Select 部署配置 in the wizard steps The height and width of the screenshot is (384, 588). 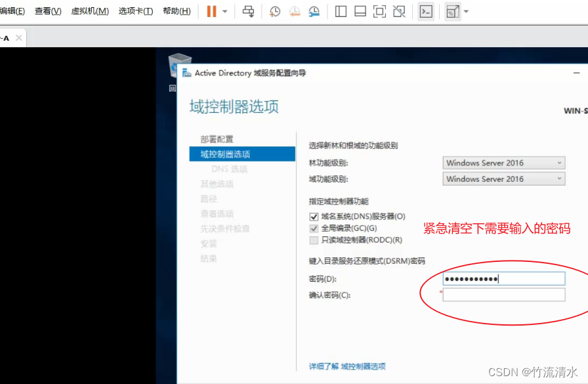[217, 139]
